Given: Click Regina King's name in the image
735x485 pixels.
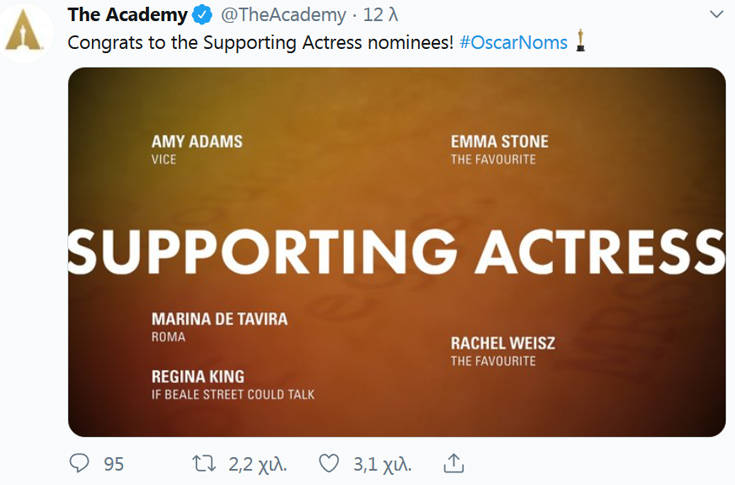Looking at the screenshot, I should tap(198, 377).
